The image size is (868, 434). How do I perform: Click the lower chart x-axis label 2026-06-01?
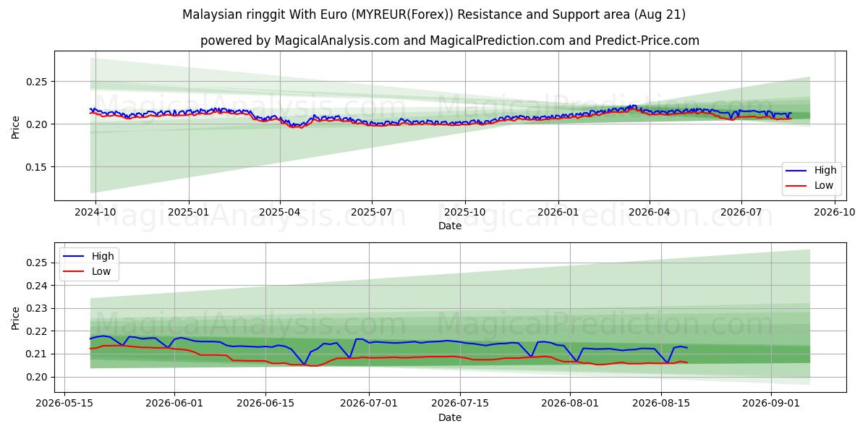[x=174, y=404]
